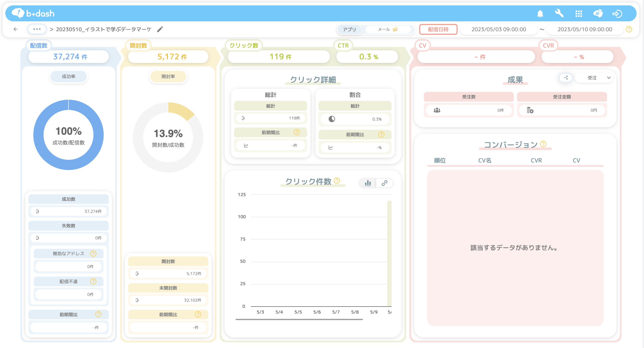Viewport: 644px width, 348px height.
Task: Open the 受注 dropdown
Action: [594, 78]
